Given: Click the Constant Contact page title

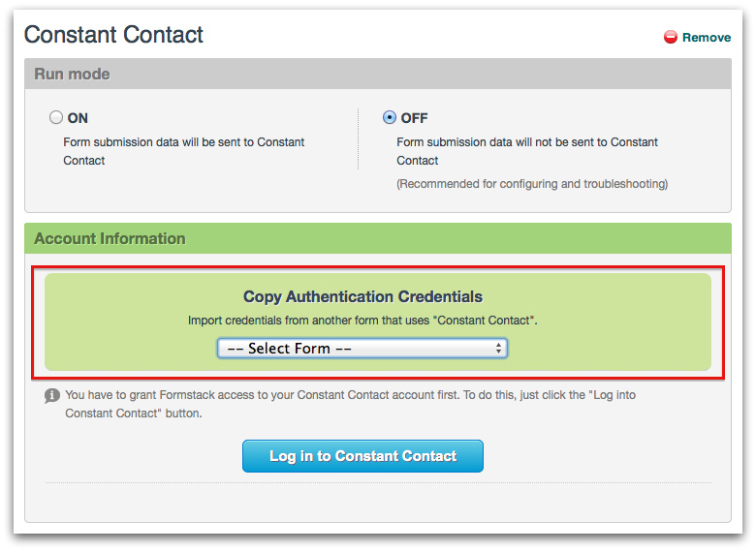Looking at the screenshot, I should tap(113, 35).
